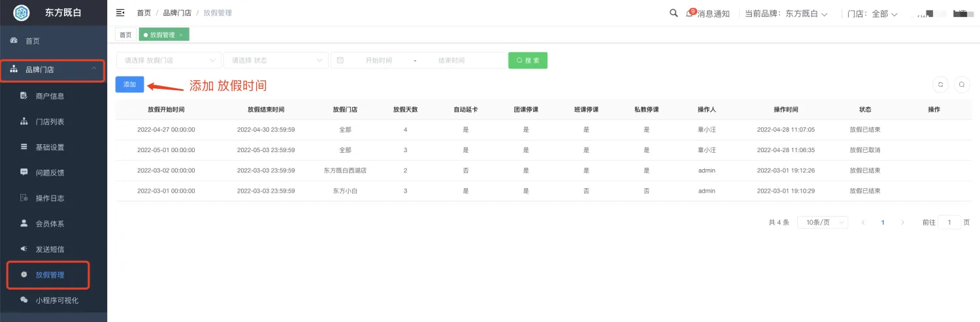
Task: Click the calendar icon in date range
Action: (340, 60)
